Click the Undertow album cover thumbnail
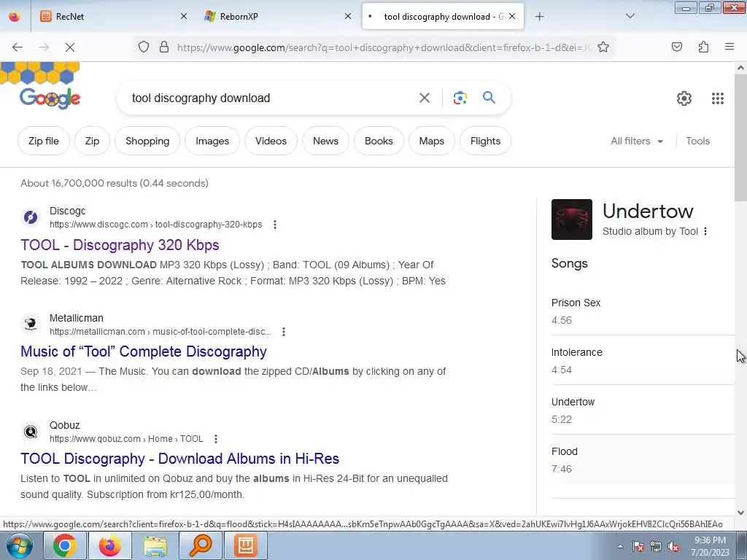The height and width of the screenshot is (560, 747). [572, 219]
